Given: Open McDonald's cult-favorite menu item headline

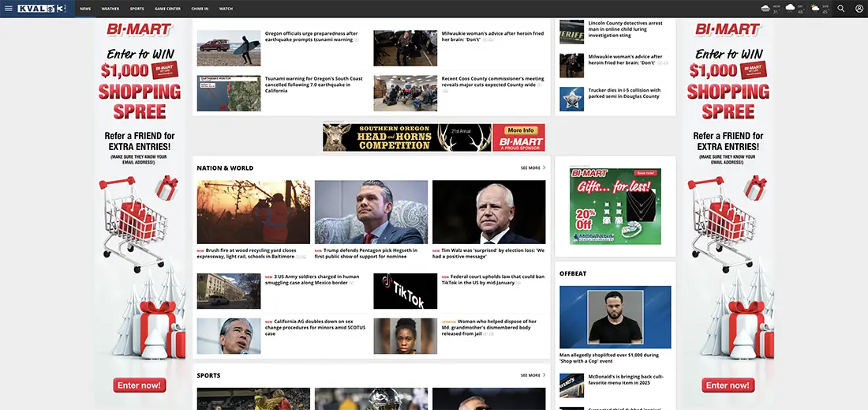Looking at the screenshot, I should pos(626,379).
